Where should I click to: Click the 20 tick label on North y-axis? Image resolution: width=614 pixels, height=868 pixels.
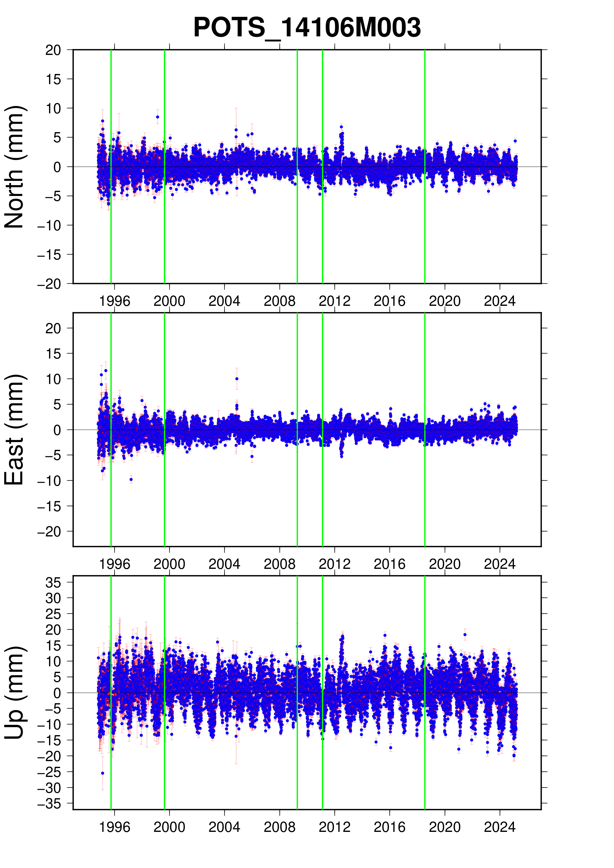coord(53,50)
